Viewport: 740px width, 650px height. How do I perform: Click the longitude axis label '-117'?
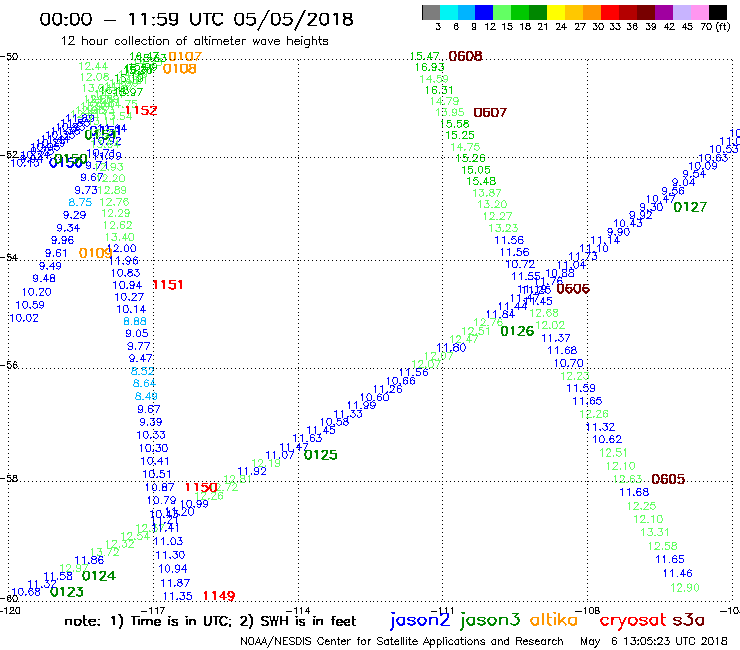(x=154, y=610)
